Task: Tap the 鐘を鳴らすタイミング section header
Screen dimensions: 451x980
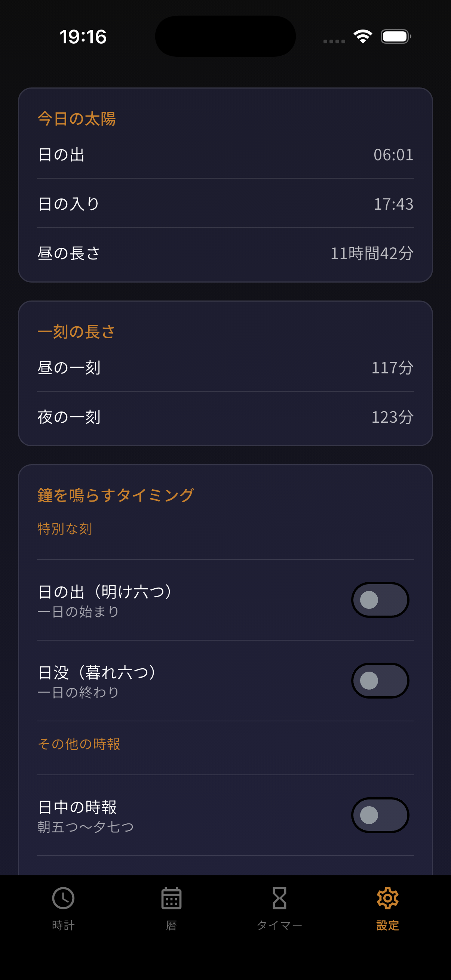Action: pyautogui.click(x=116, y=495)
